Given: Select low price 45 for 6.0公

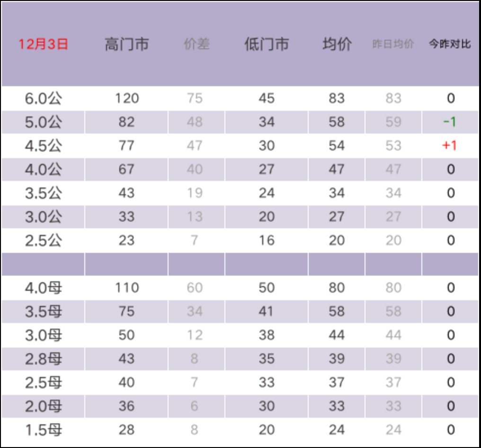Looking at the screenshot, I should pyautogui.click(x=267, y=99).
